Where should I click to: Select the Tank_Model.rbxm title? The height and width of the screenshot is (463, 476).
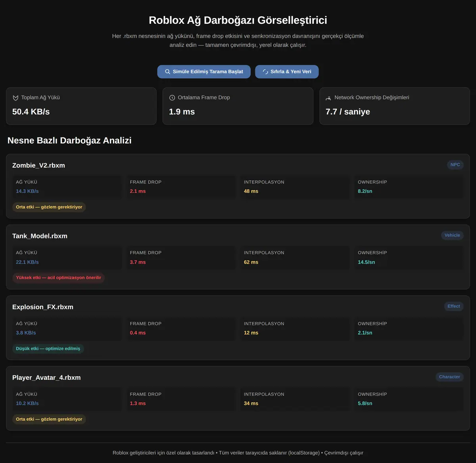[40, 236]
